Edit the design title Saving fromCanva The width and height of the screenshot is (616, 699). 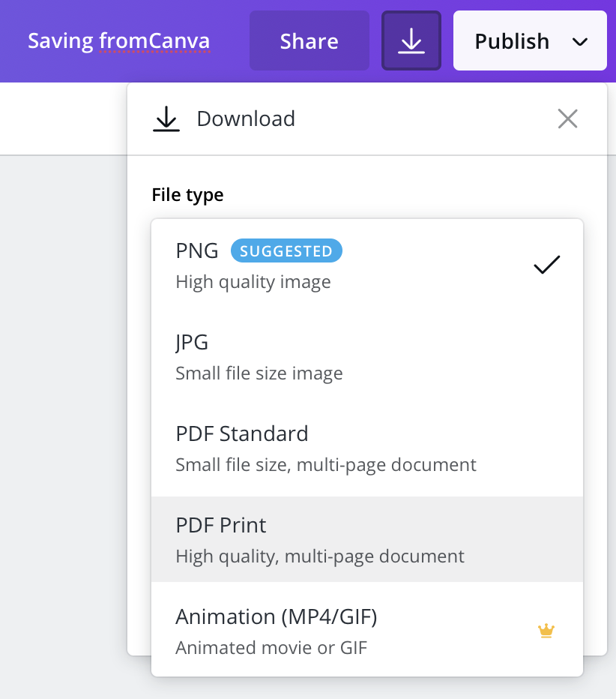click(x=118, y=40)
